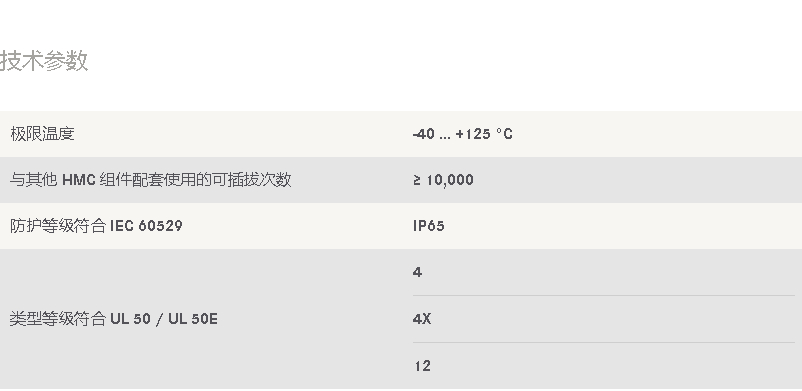This screenshot has width=802, height=391.
Task: Click the UL type rating value 12
Action: [x=422, y=366]
